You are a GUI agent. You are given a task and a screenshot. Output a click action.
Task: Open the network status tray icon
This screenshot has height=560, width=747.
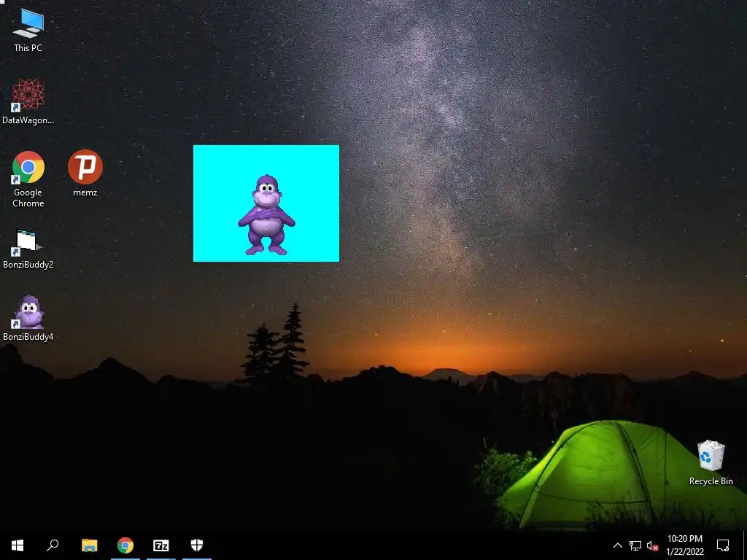635,545
